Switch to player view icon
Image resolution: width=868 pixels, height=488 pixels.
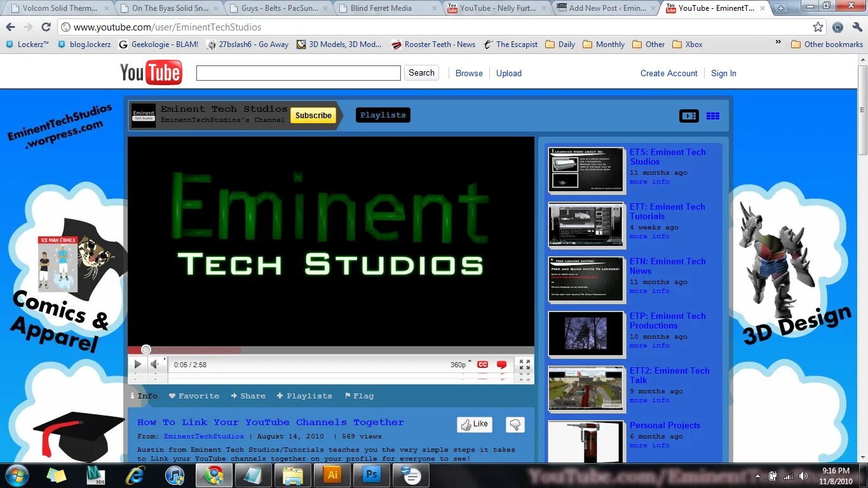pos(689,116)
